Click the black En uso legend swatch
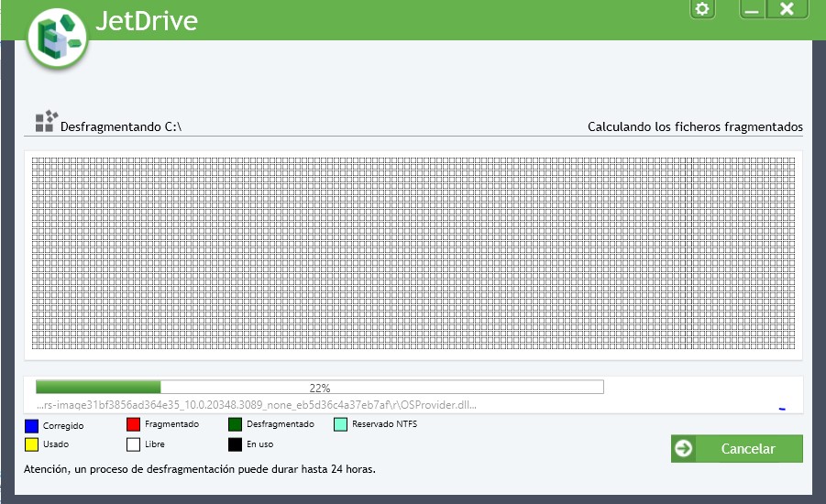Viewport: 826px width, 504px height. (235, 445)
